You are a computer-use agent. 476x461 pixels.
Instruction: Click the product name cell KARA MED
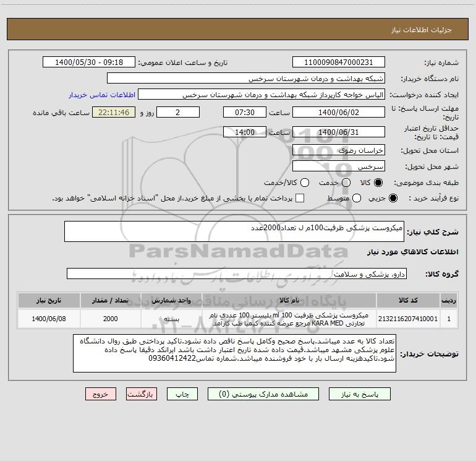(289, 319)
